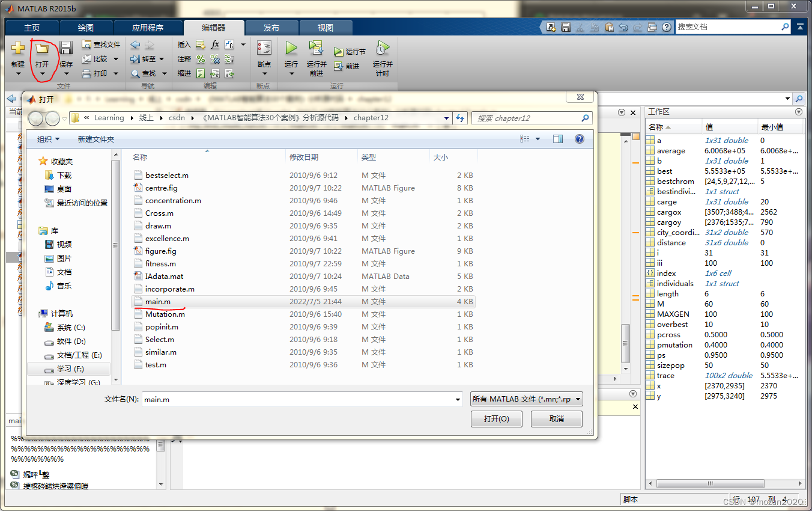
Task: Click the 查找文件 find files icon
Action: point(86,44)
